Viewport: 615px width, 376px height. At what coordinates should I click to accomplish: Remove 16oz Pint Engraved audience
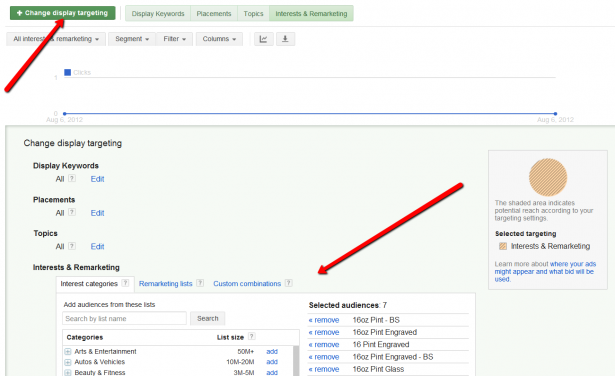pyautogui.click(x=324, y=332)
